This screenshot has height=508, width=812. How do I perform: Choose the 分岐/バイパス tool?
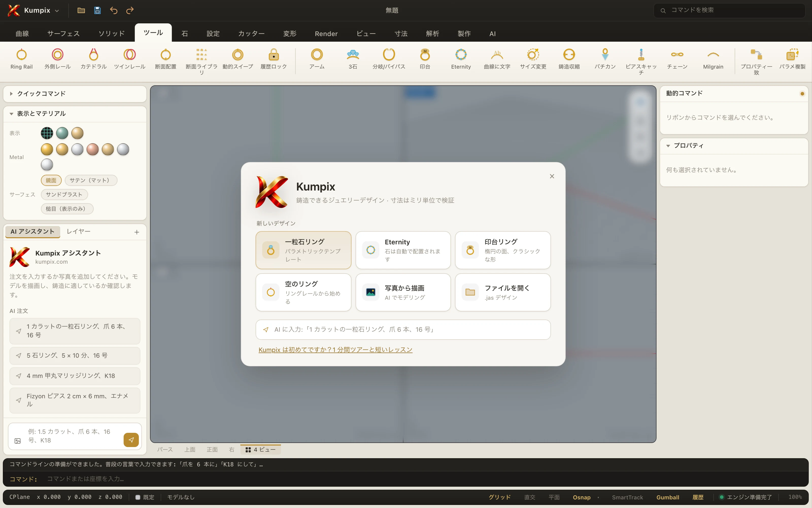(x=389, y=59)
